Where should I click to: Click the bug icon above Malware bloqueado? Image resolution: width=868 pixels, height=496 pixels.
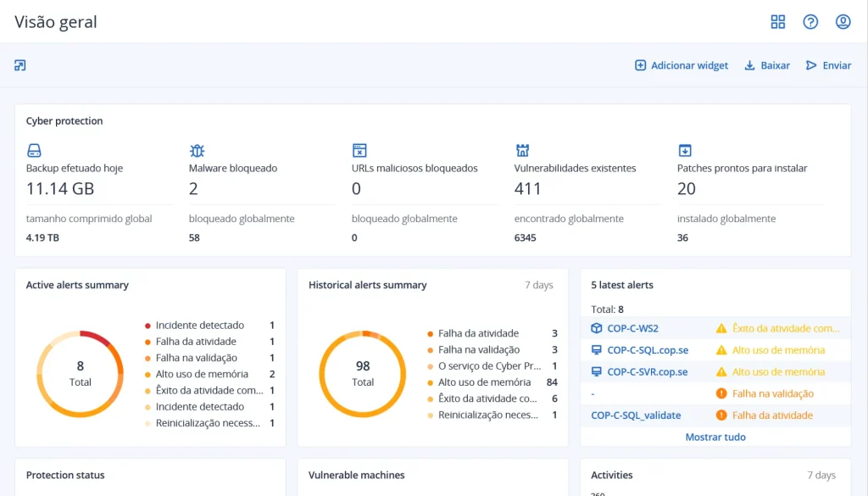tap(197, 151)
